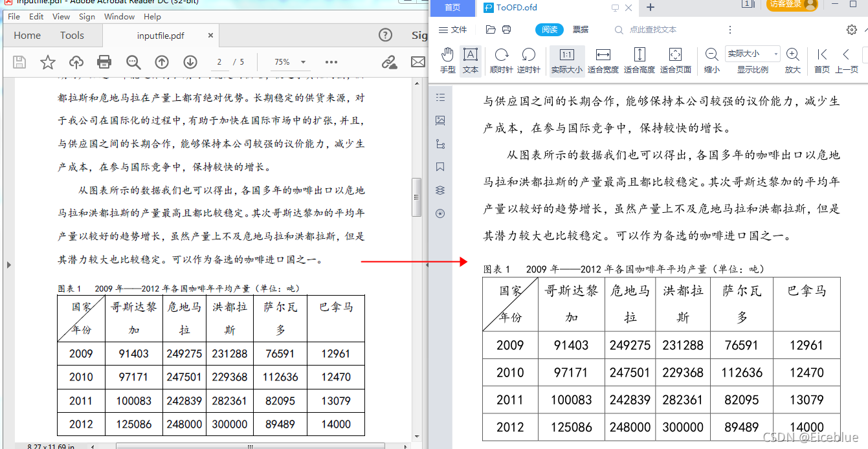Rotate the page counterclockwise with 逆时针
This screenshot has width=868, height=449.
click(x=529, y=60)
